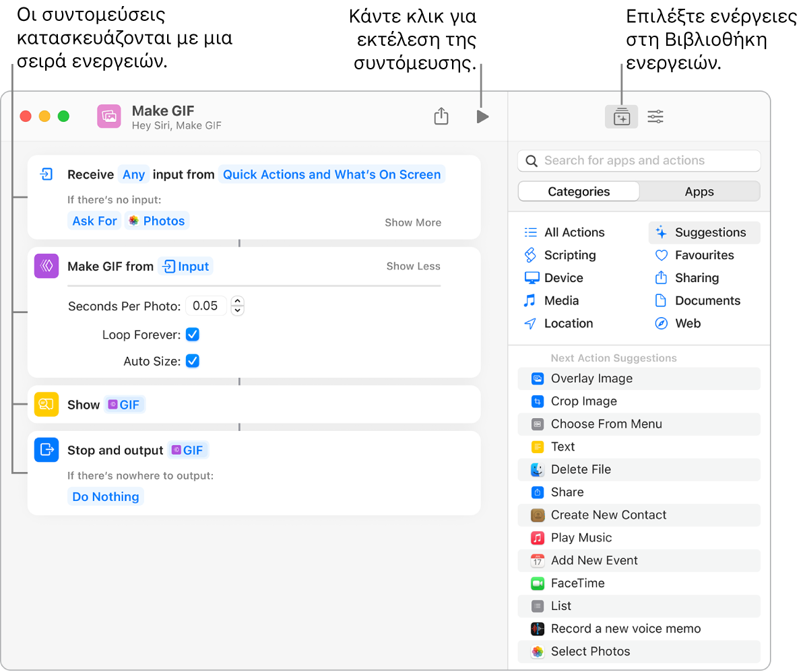The height and width of the screenshot is (672, 803).
Task: Switch to the Apps tab
Action: pos(699,192)
